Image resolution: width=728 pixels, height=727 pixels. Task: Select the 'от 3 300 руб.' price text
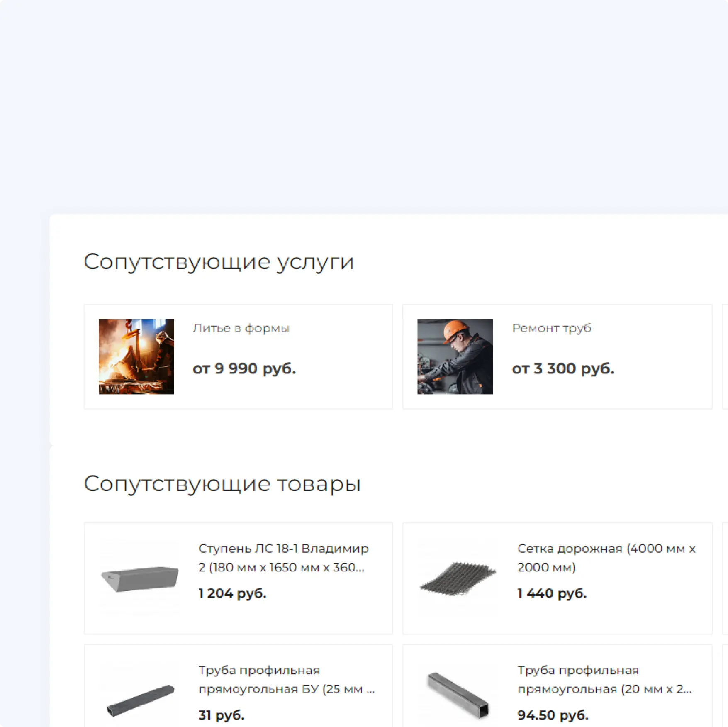tap(563, 368)
